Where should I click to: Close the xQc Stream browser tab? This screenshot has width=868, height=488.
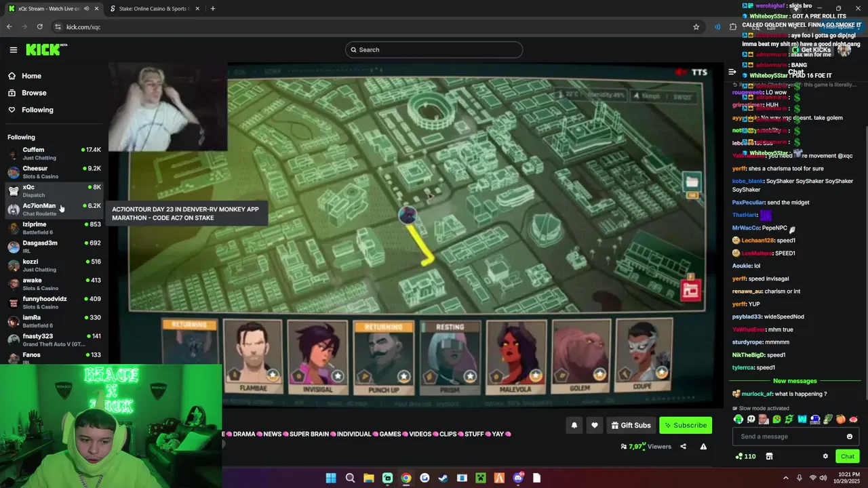click(96, 9)
